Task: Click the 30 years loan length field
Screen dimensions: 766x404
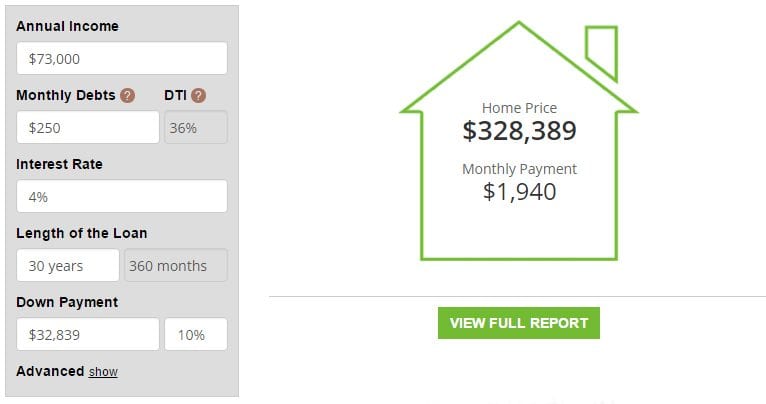Action: pos(68,265)
